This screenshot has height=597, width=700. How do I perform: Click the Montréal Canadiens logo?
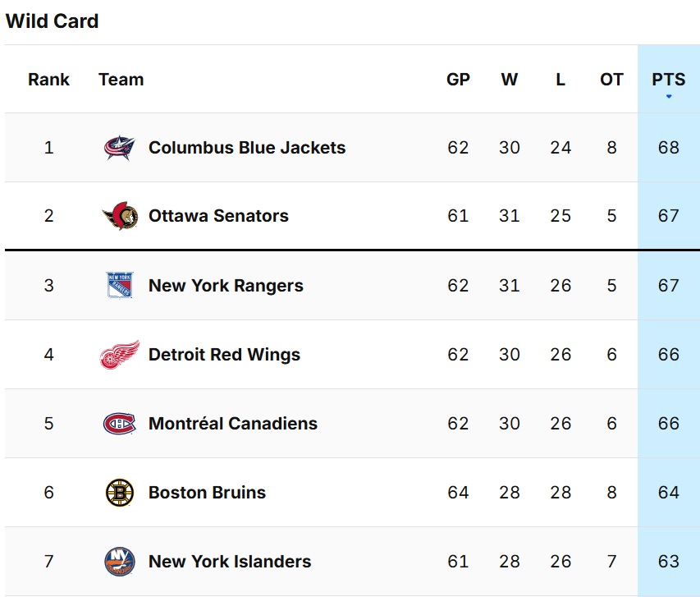click(x=120, y=424)
